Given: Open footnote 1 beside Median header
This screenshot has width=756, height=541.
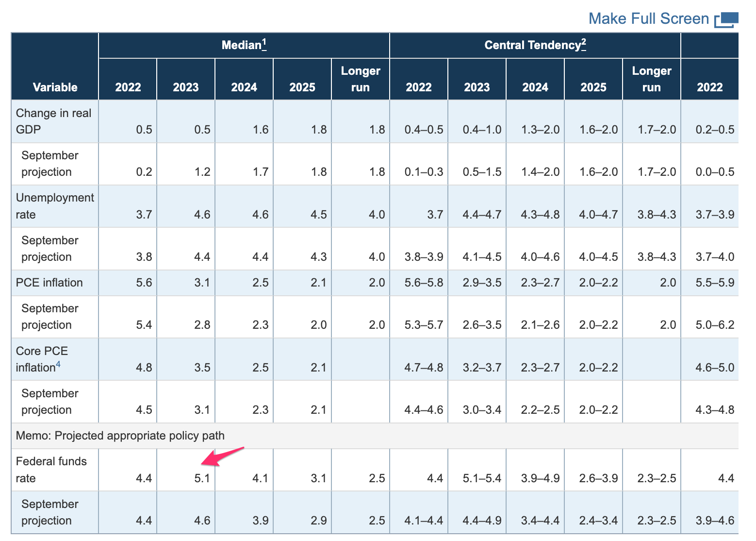Looking at the screenshot, I should click(264, 44).
